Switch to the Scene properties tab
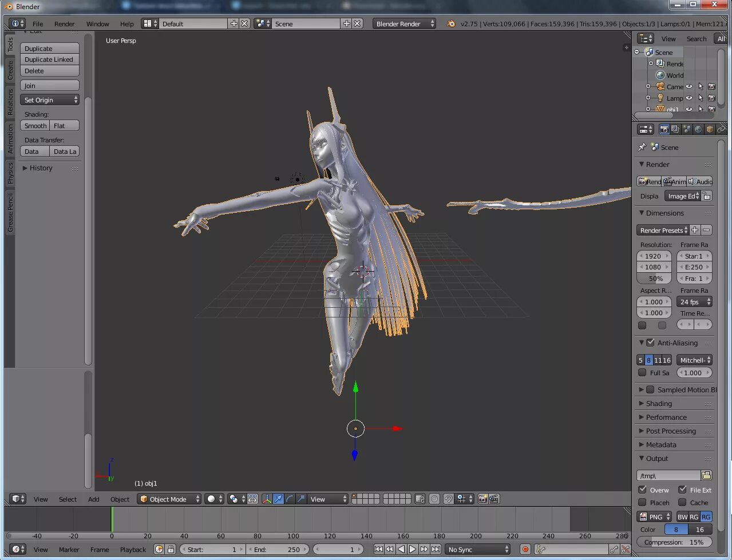Image resolution: width=732 pixels, height=560 pixels. click(x=687, y=129)
